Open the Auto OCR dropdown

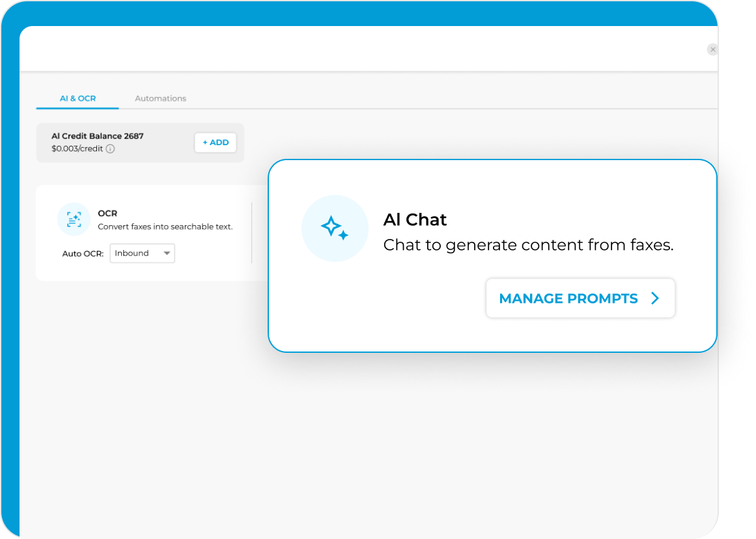point(142,253)
